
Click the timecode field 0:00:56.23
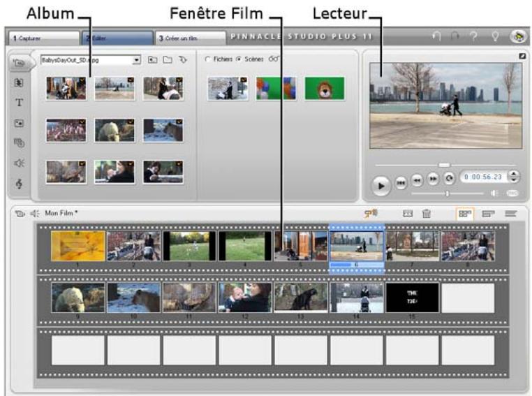[483, 177]
